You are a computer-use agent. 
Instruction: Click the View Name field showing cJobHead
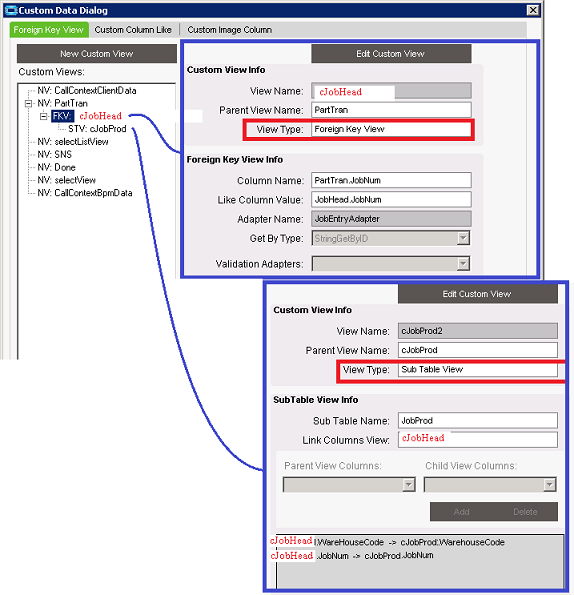pyautogui.click(x=392, y=91)
